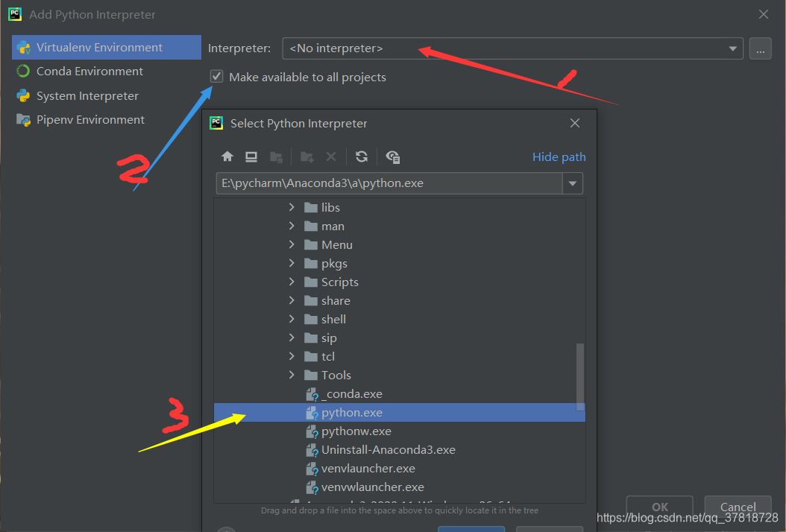Select python.exe file
Screen dimensions: 786x532
click(400, 412)
